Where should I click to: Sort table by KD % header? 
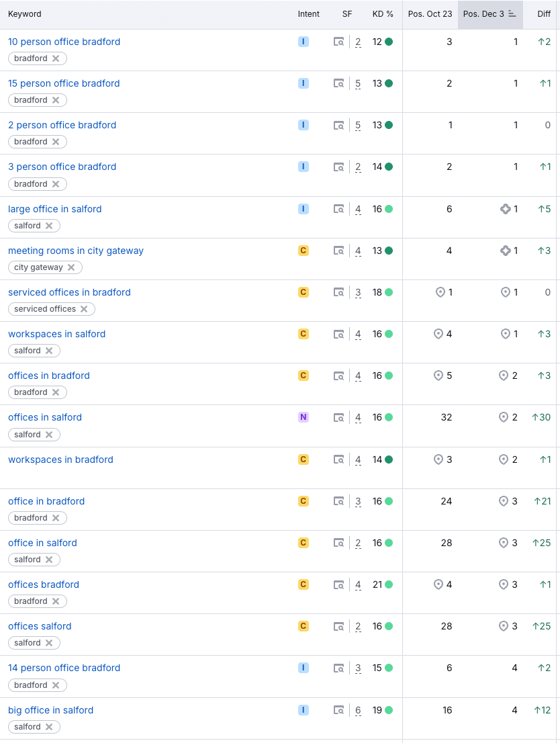pos(383,14)
